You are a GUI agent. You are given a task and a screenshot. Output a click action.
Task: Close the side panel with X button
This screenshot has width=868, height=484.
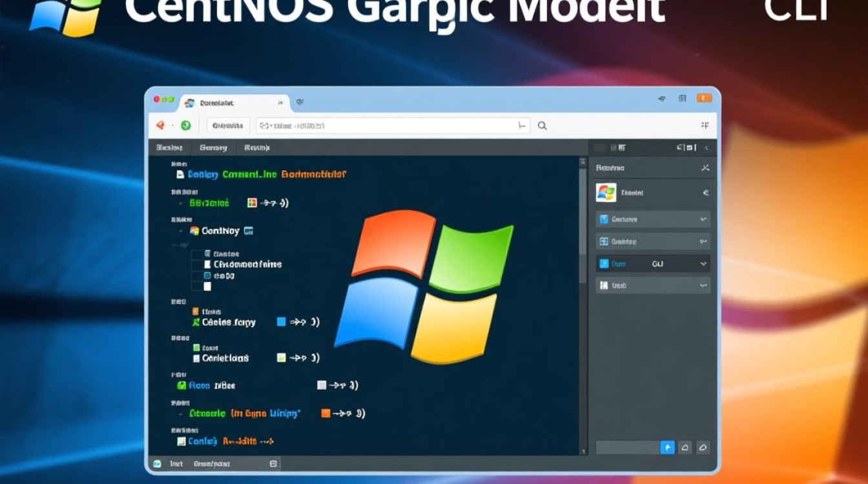705,168
